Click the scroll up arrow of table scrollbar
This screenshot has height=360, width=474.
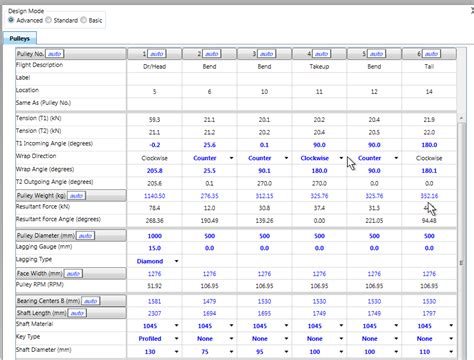[x=461, y=118]
